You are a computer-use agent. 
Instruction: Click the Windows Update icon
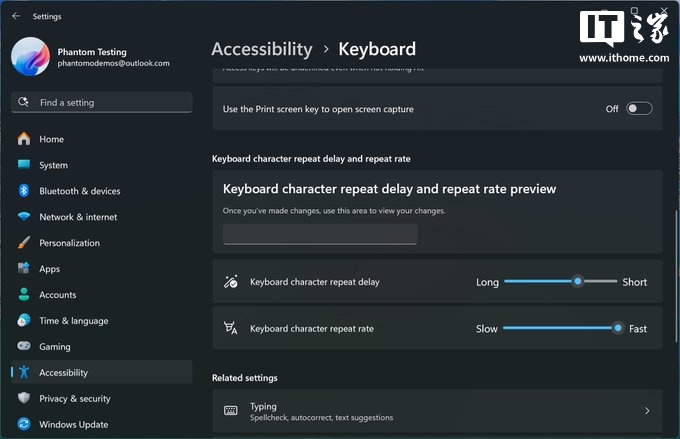(24, 424)
